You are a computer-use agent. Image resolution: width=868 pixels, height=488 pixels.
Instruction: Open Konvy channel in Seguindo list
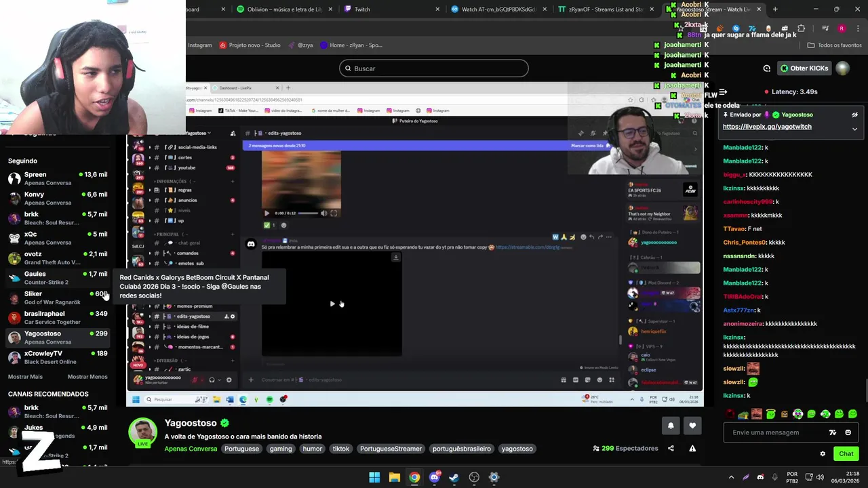(58, 198)
